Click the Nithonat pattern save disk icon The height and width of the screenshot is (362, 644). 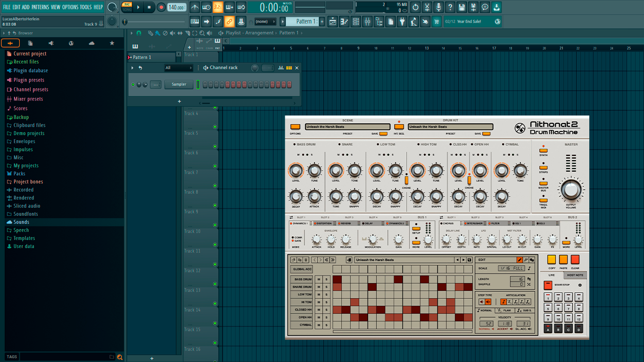pos(469,260)
